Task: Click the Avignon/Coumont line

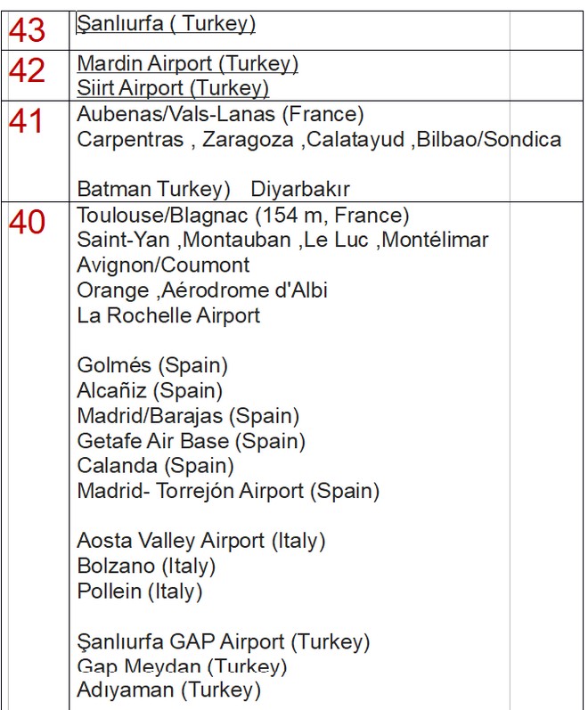Action: point(163,265)
